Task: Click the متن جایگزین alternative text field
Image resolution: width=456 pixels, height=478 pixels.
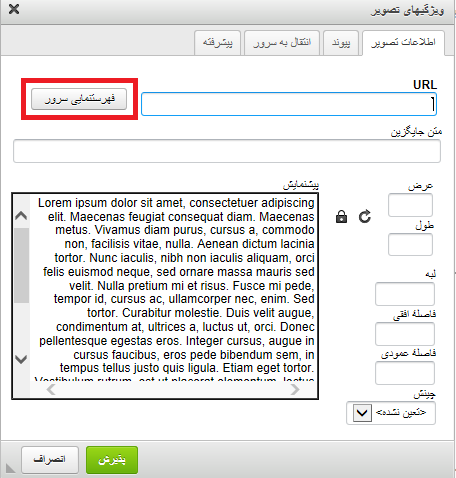Action: [227, 151]
